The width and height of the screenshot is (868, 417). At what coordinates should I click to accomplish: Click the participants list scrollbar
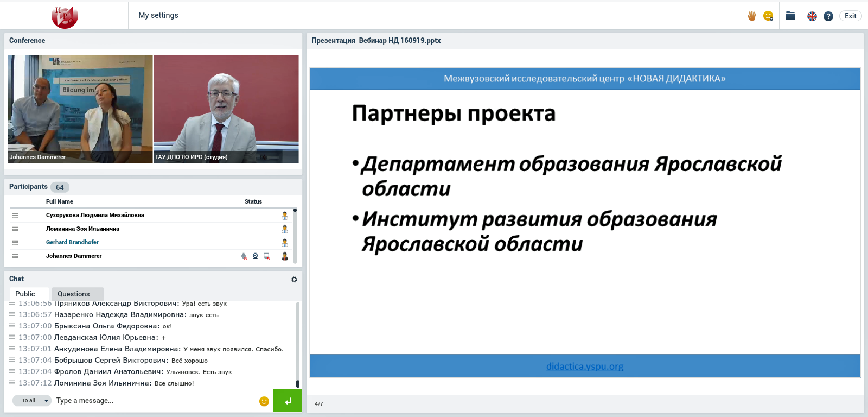(x=295, y=236)
